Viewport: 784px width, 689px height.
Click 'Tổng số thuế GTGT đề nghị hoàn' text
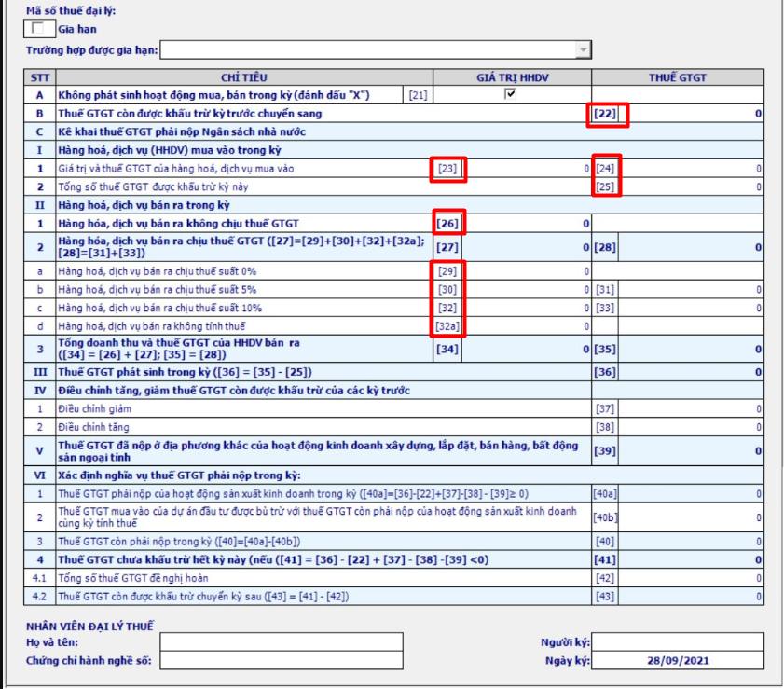coord(133,578)
